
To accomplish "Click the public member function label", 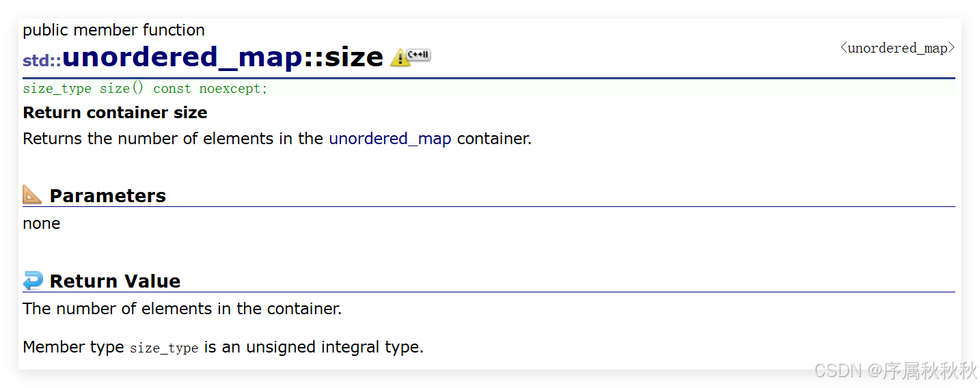I will [x=113, y=30].
